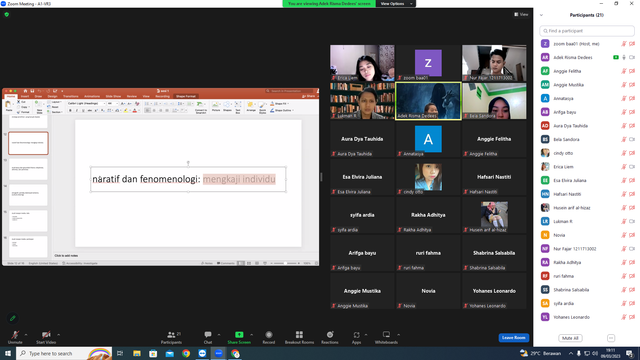Viewport: 640px width, 360px height.
Task: Click View layout button
Action: coord(521,14)
